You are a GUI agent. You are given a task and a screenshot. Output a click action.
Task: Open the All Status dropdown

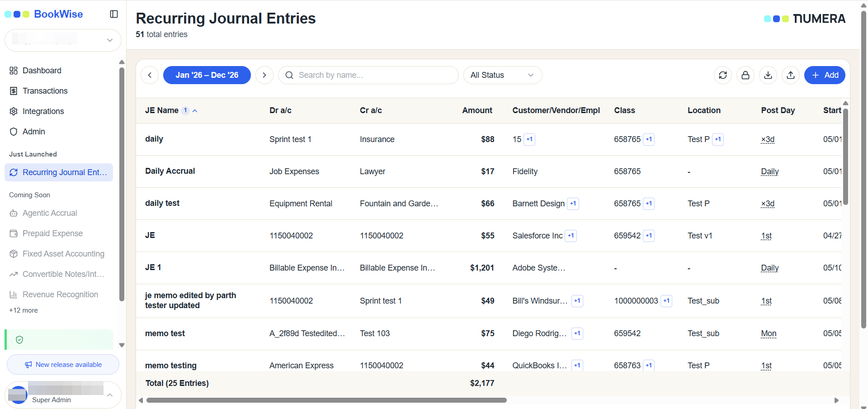(503, 75)
